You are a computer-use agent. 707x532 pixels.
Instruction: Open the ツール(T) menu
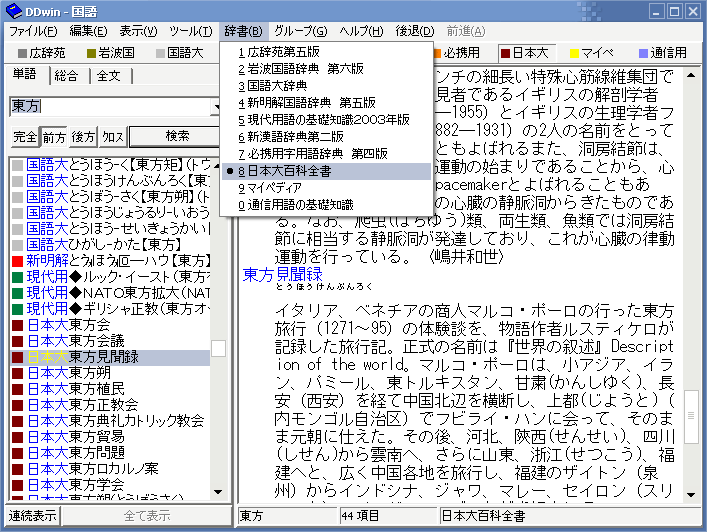(190, 31)
